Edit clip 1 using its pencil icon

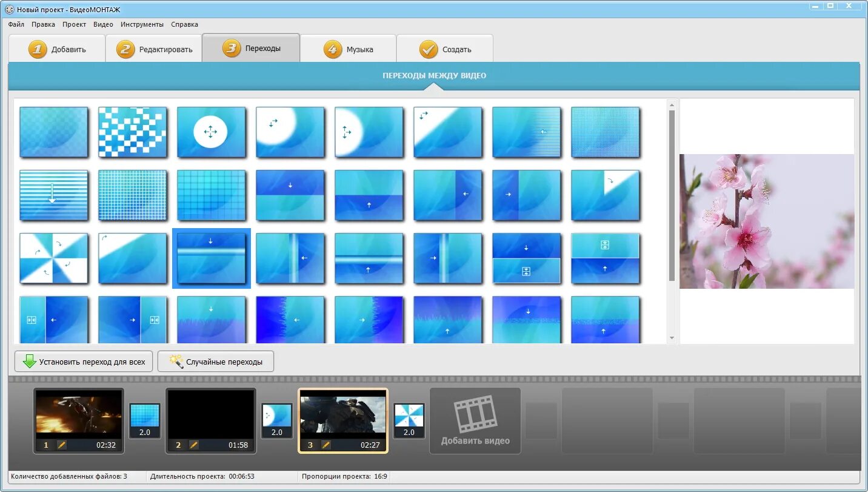point(62,445)
